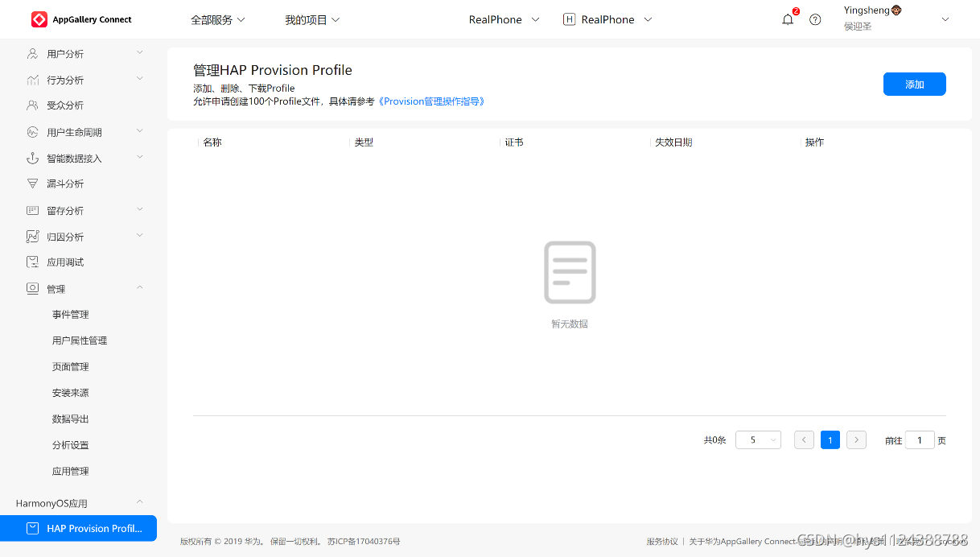Click the 共0条 total count text
Viewport: 980px width, 557px height.
(715, 440)
